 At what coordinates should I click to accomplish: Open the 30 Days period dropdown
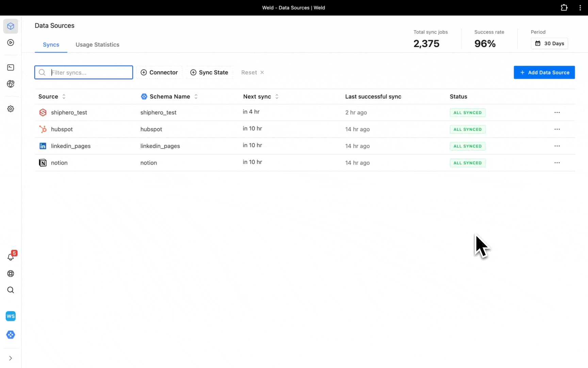click(549, 43)
